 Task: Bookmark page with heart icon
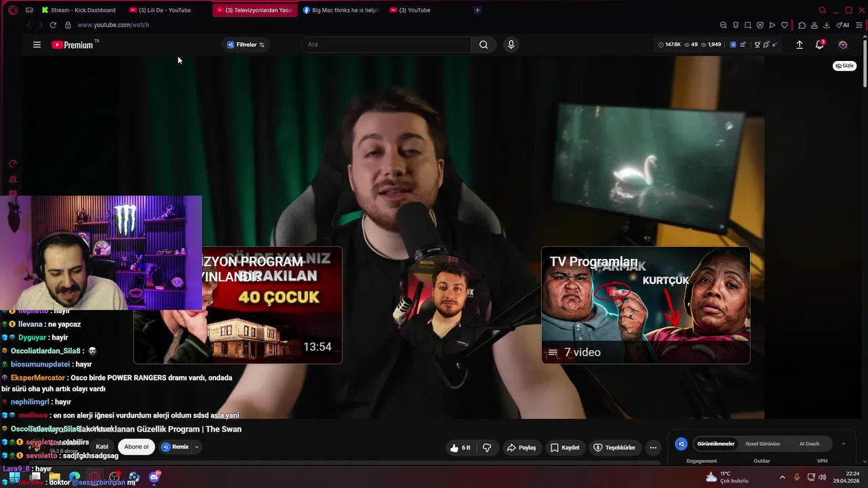(785, 25)
